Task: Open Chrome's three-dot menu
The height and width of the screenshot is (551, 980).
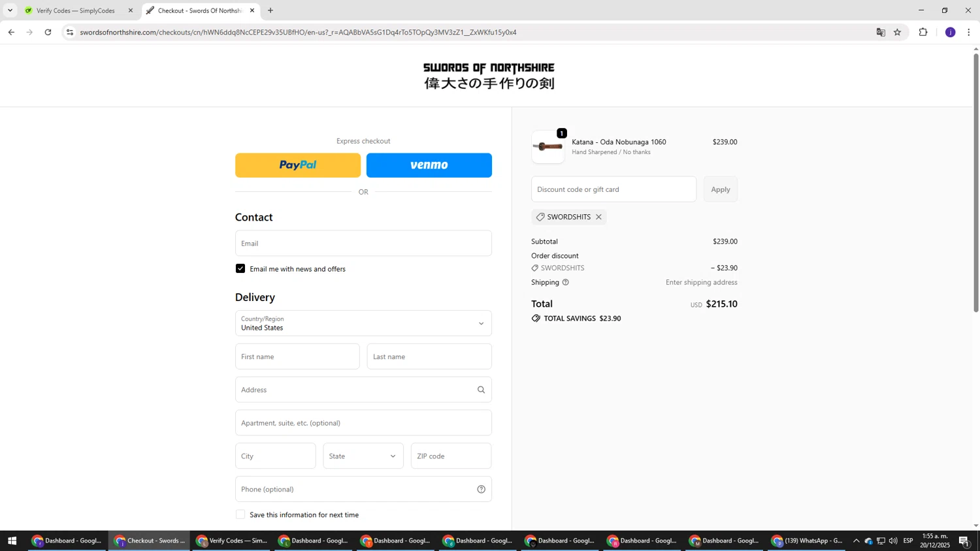Action: click(969, 32)
